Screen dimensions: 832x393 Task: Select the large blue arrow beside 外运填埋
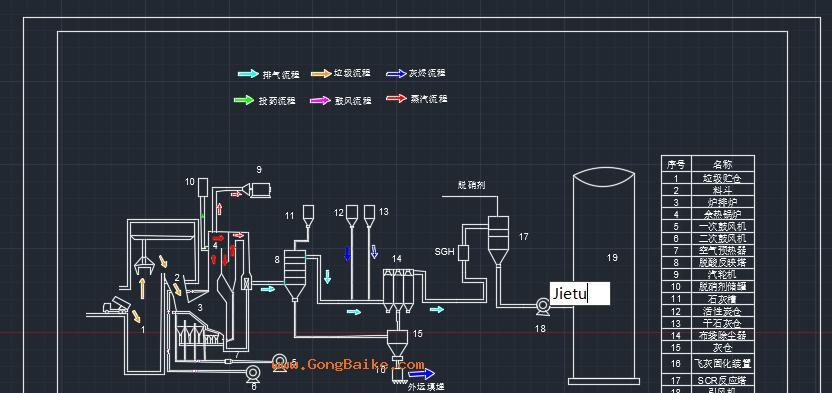(x=422, y=374)
